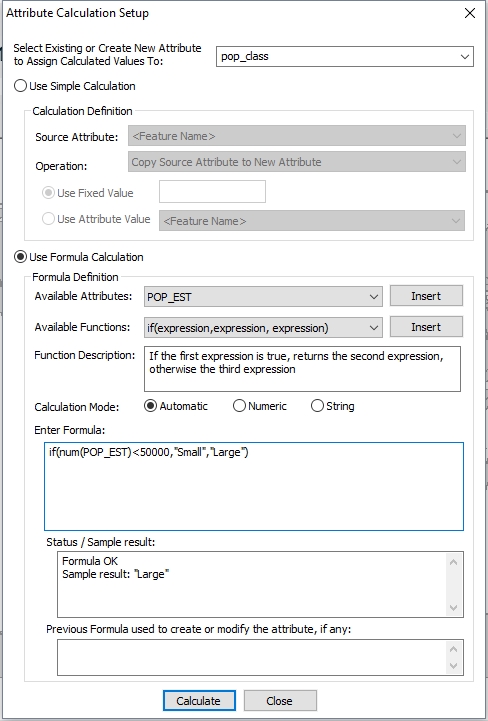Choose Numeric calculation mode

[239, 406]
